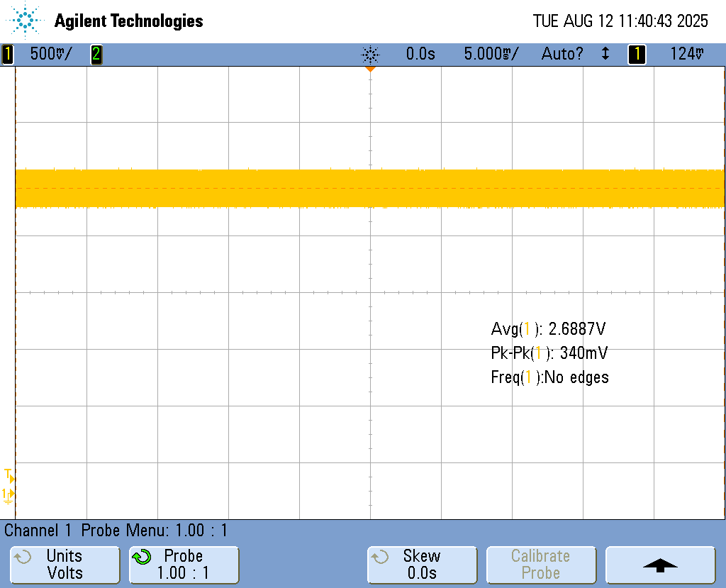This screenshot has width=726, height=588.
Task: Select the Pk-Pk(1) 340mV measurement
Action: (549, 353)
